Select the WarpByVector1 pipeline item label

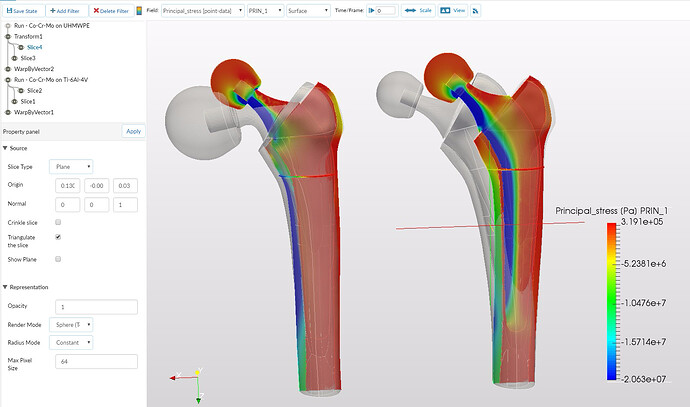[x=34, y=112]
